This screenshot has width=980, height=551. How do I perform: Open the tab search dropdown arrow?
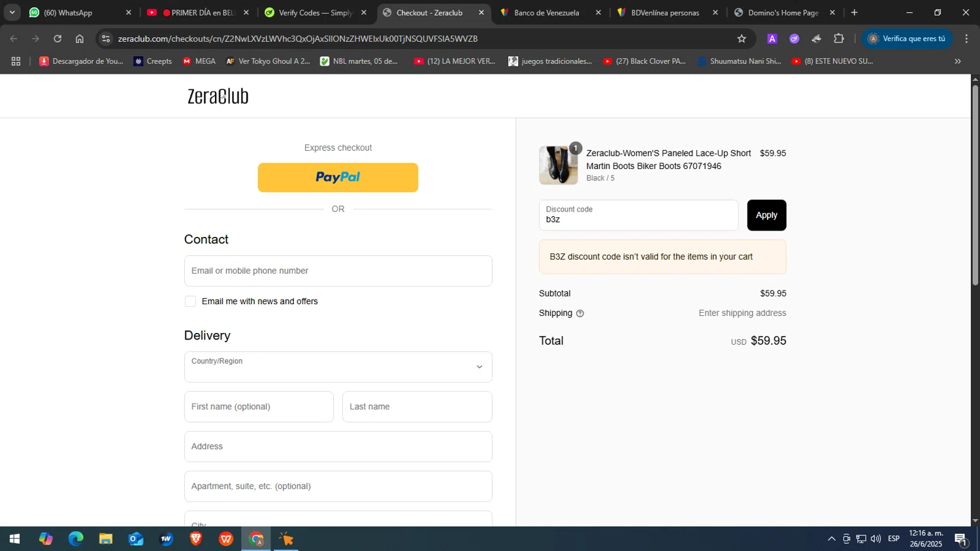[x=12, y=12]
